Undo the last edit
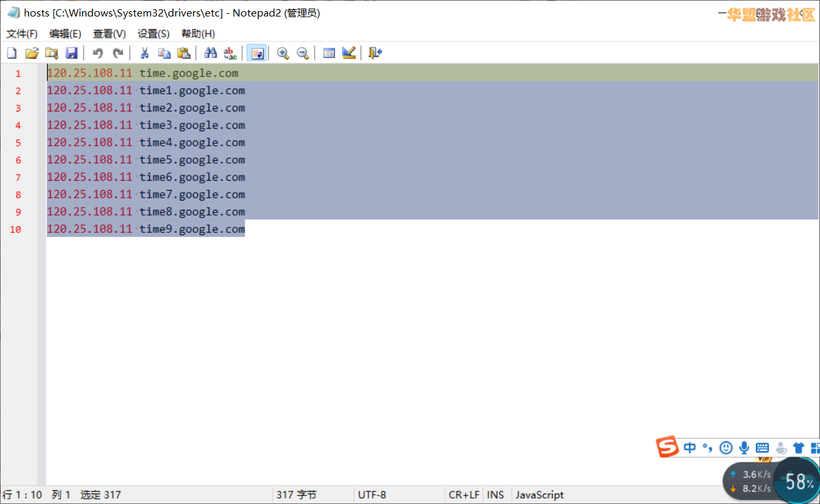 point(98,53)
